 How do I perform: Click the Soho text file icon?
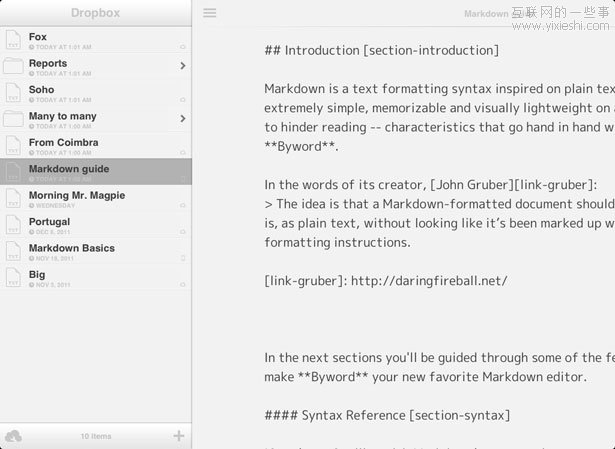pyautogui.click(x=13, y=93)
